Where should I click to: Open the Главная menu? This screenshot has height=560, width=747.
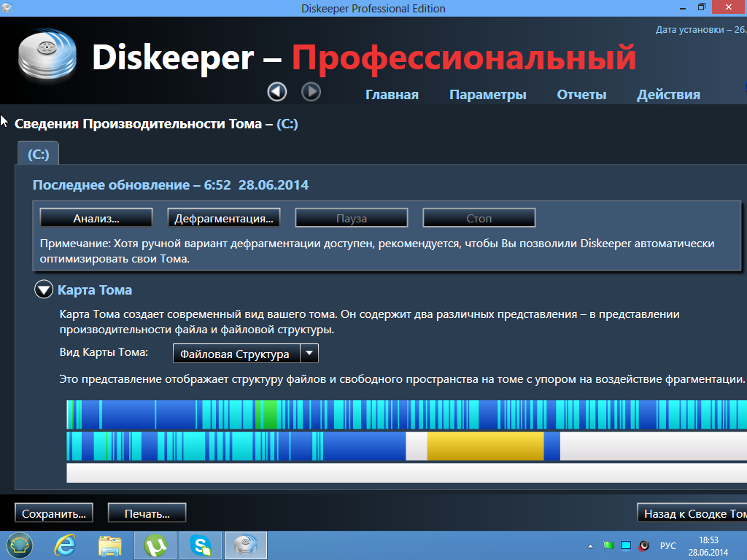click(392, 94)
